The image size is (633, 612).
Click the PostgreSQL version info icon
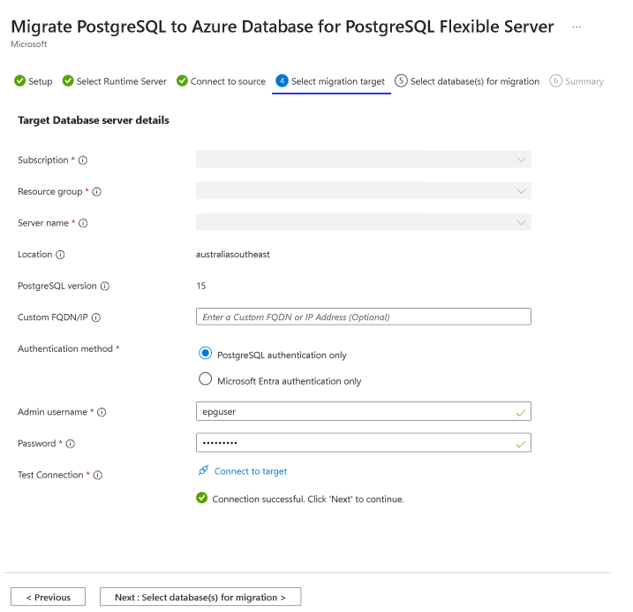coord(105,286)
